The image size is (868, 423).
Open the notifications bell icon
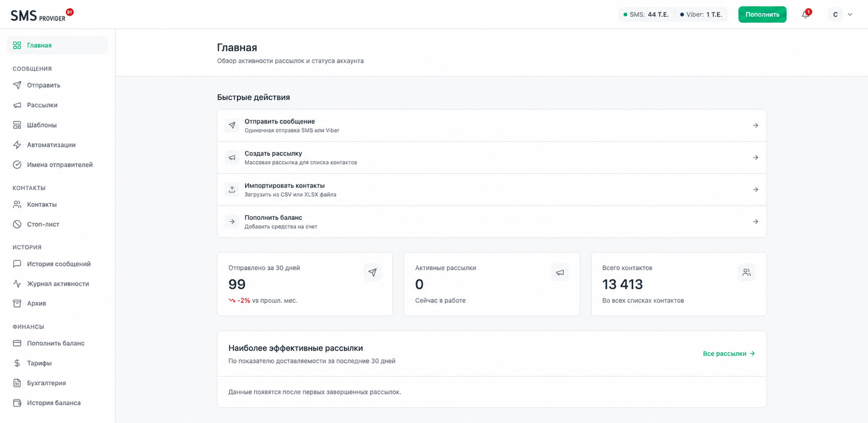806,14
